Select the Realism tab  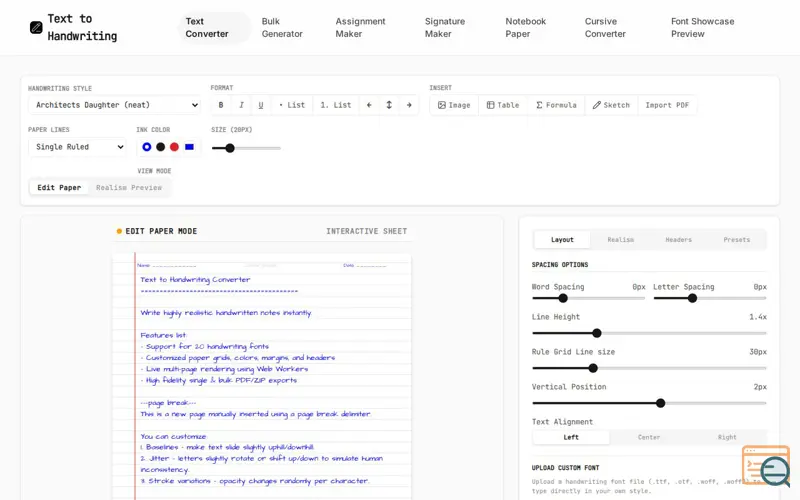pos(620,240)
